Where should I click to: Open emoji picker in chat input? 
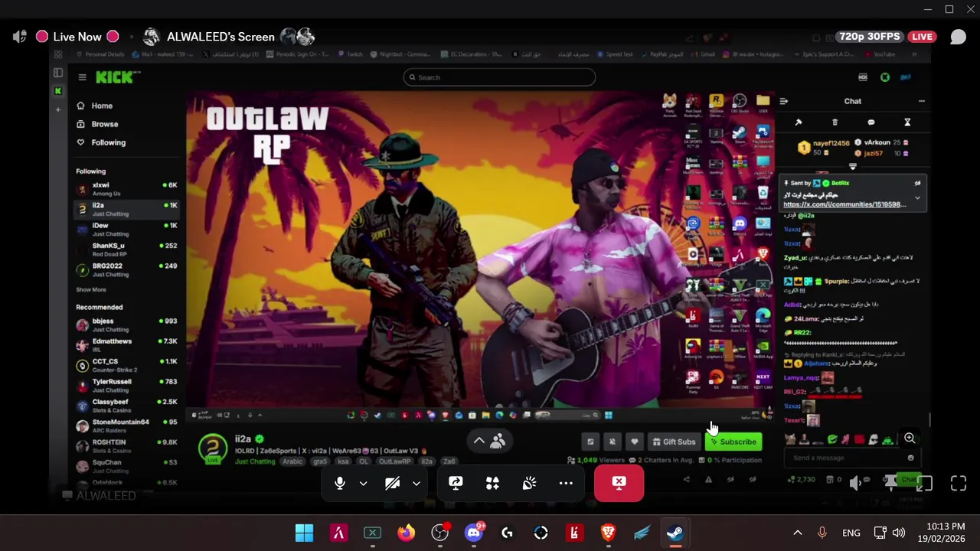click(910, 458)
